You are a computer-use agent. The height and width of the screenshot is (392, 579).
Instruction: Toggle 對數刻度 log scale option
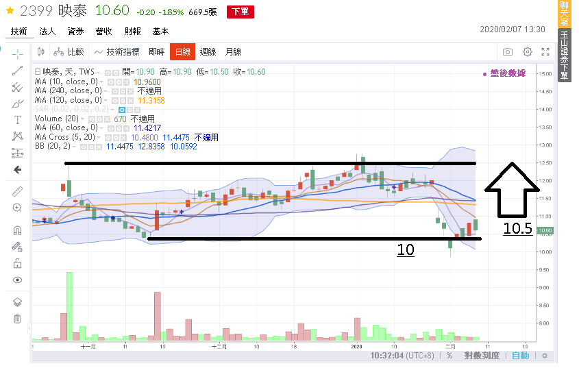click(x=482, y=356)
